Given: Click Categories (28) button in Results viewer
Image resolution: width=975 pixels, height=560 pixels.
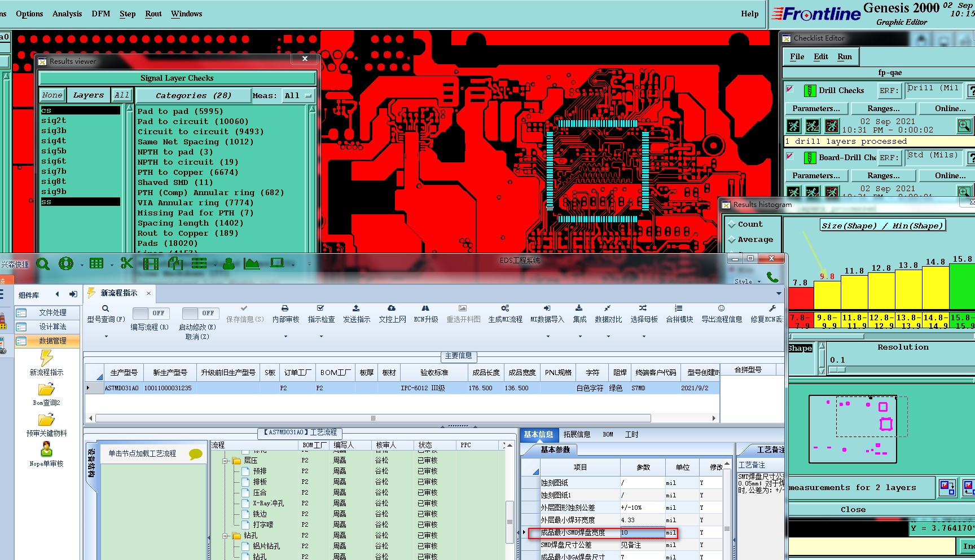Looking at the screenshot, I should [x=193, y=95].
